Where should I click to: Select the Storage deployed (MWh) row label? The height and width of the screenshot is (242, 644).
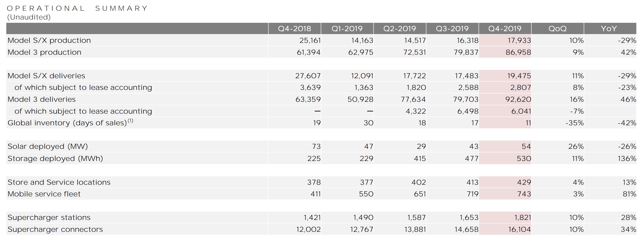(55, 159)
